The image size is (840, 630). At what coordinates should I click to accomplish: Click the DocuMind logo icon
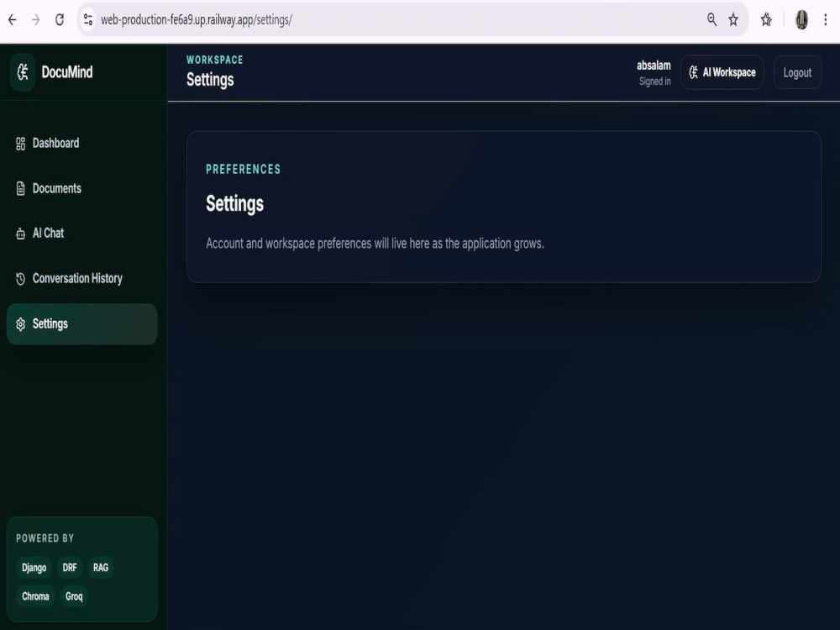(x=23, y=71)
